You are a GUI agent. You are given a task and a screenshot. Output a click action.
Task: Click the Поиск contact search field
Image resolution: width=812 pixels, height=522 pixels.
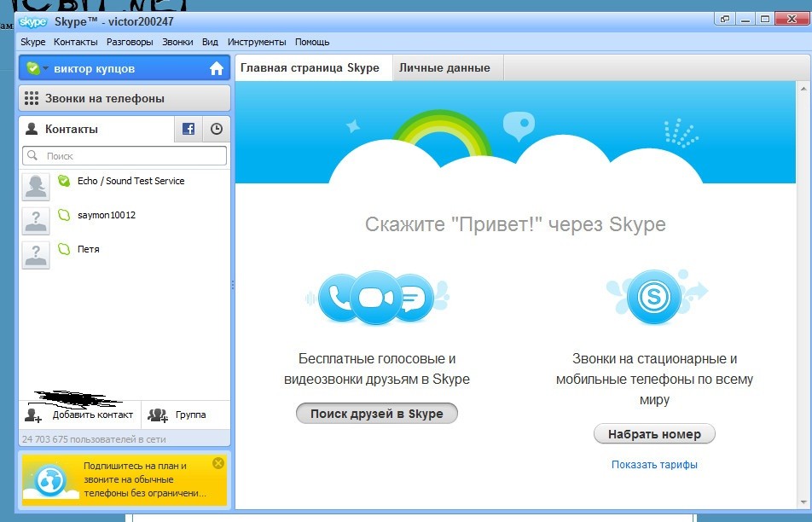pyautogui.click(x=125, y=155)
